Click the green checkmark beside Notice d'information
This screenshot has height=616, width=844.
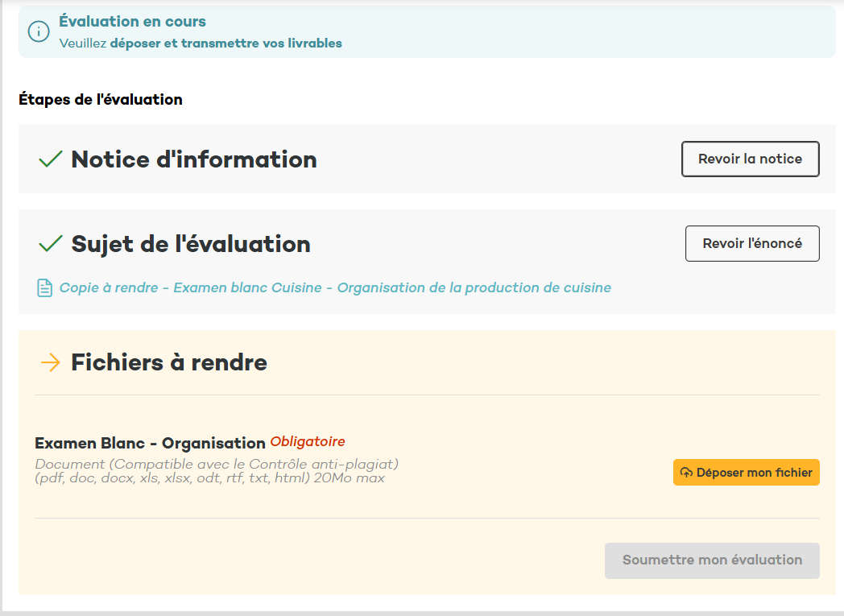(51, 159)
